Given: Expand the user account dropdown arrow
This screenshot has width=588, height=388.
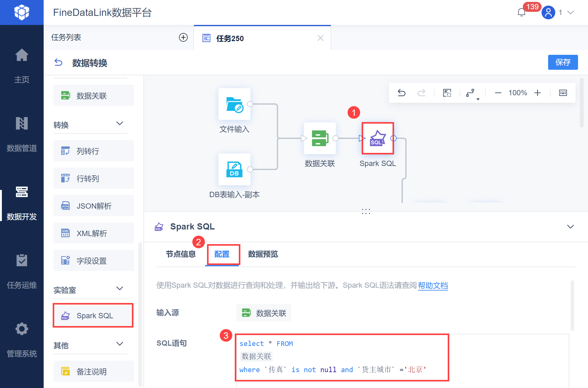Looking at the screenshot, I should 571,12.
